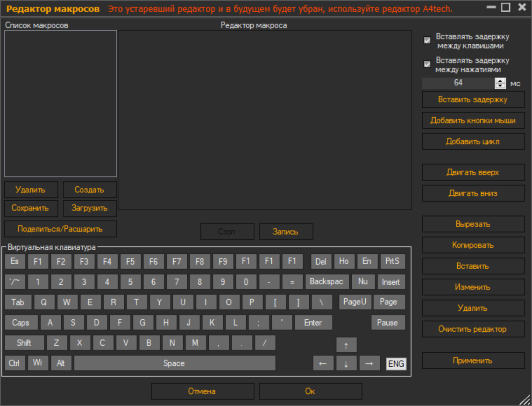Screen dimensions: 532x406
Task: Click the Alt virtual key
Action: [61, 363]
